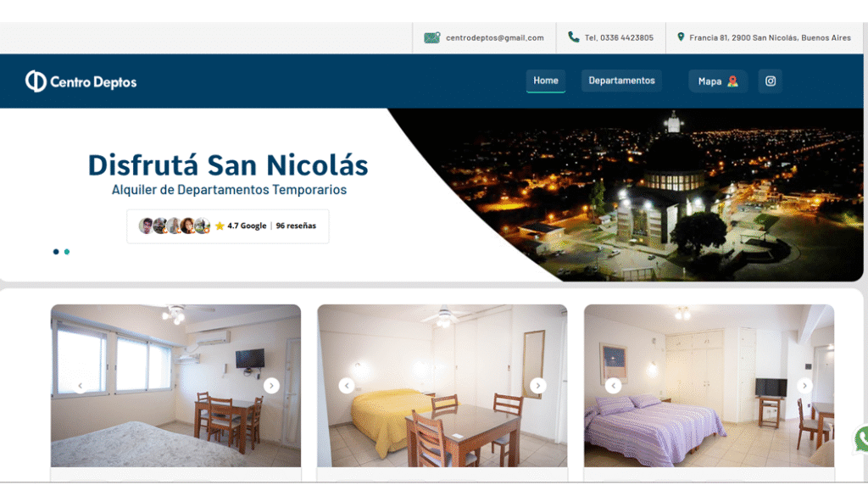Click the email envelope icon
Image resolution: width=868 pixels, height=496 pixels.
pos(432,38)
